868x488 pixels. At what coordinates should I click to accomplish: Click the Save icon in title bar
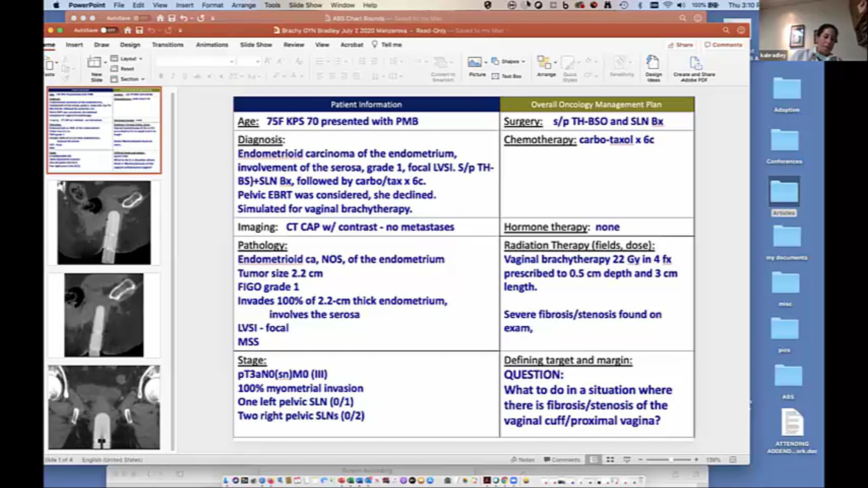[139, 30]
